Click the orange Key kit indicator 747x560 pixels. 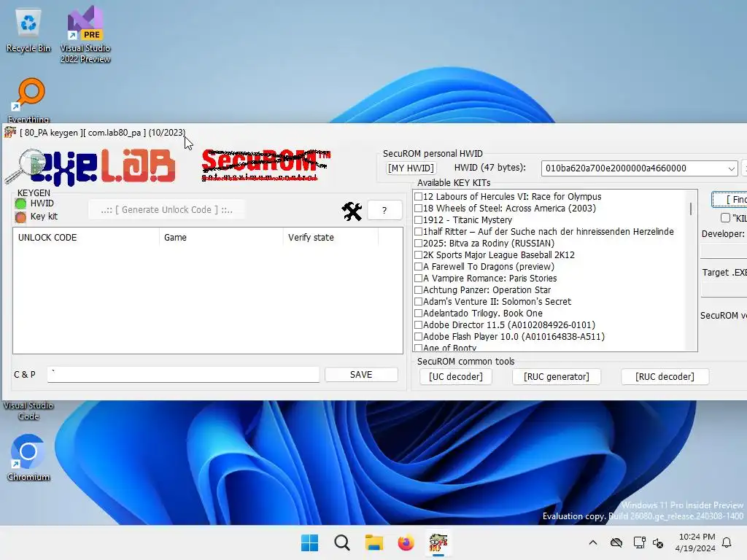click(20, 217)
